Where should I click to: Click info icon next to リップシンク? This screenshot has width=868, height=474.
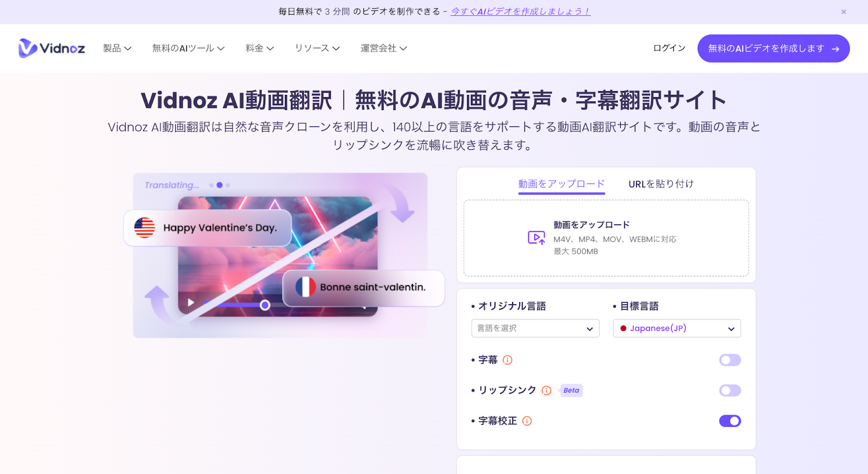tap(546, 390)
